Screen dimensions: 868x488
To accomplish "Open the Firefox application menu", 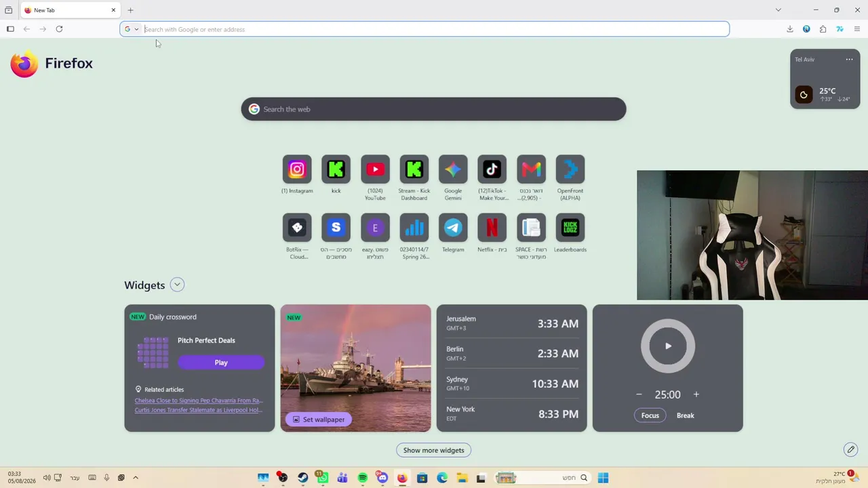I will tap(856, 29).
